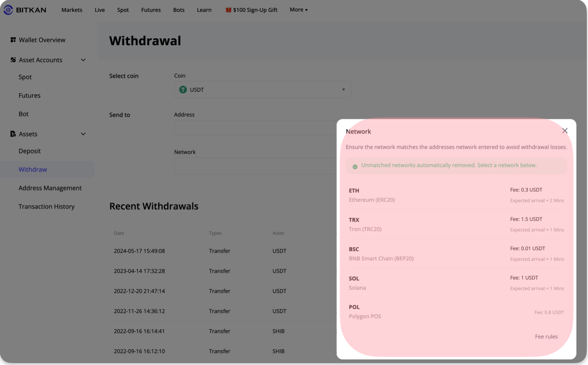Click the green checkmark notice icon
Image resolution: width=588 pixels, height=365 pixels.
click(x=355, y=166)
